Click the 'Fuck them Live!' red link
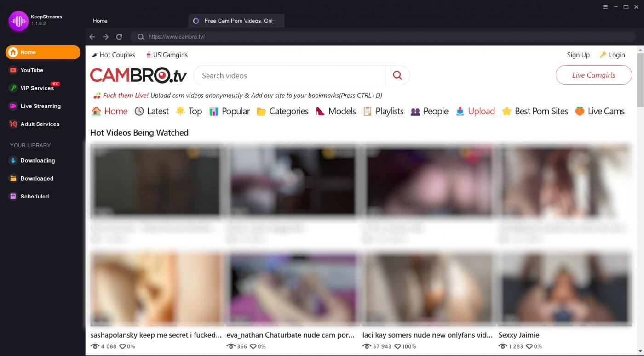 pos(126,96)
